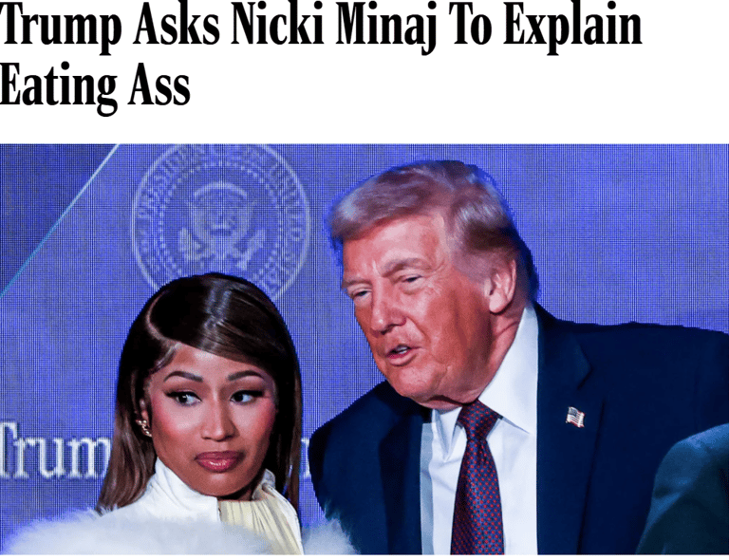Click the red patterned necktie

[x=478, y=478]
